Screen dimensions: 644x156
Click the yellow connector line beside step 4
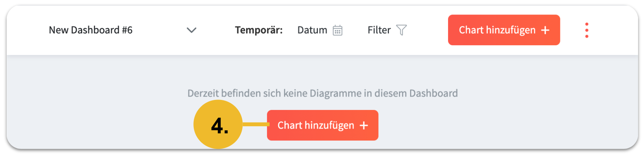[x=255, y=124]
